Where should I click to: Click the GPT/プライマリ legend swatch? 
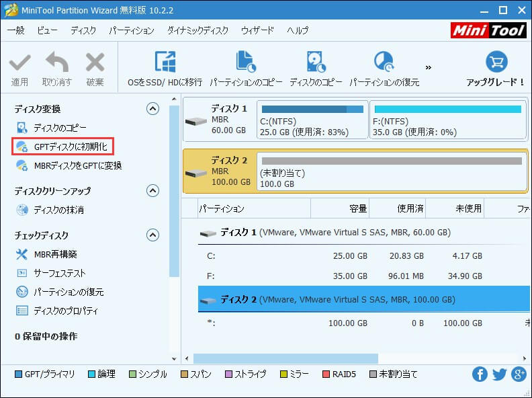coord(19,374)
